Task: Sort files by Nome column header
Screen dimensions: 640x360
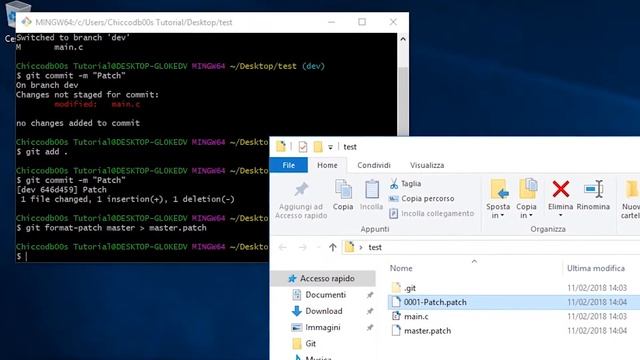Action: [x=401, y=268]
